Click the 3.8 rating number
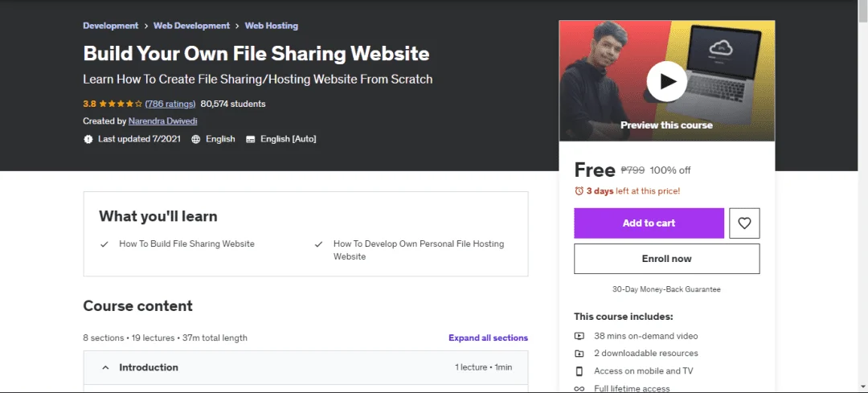This screenshot has width=868, height=393. (x=90, y=104)
